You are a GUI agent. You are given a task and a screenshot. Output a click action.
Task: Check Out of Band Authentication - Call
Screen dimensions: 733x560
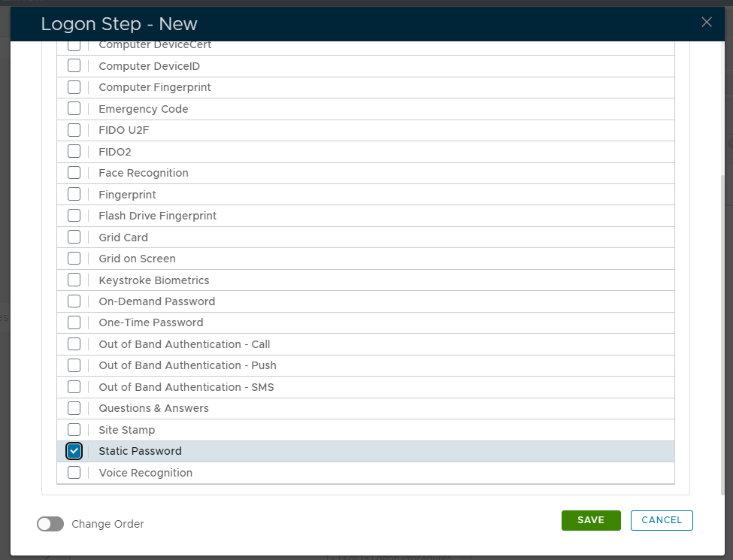(x=74, y=344)
